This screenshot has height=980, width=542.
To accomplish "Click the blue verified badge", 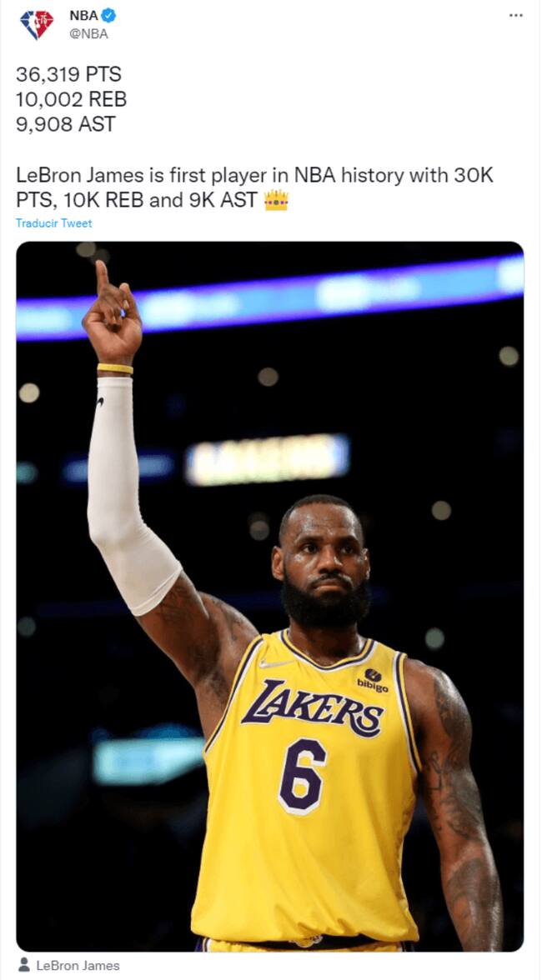I will pyautogui.click(x=108, y=16).
